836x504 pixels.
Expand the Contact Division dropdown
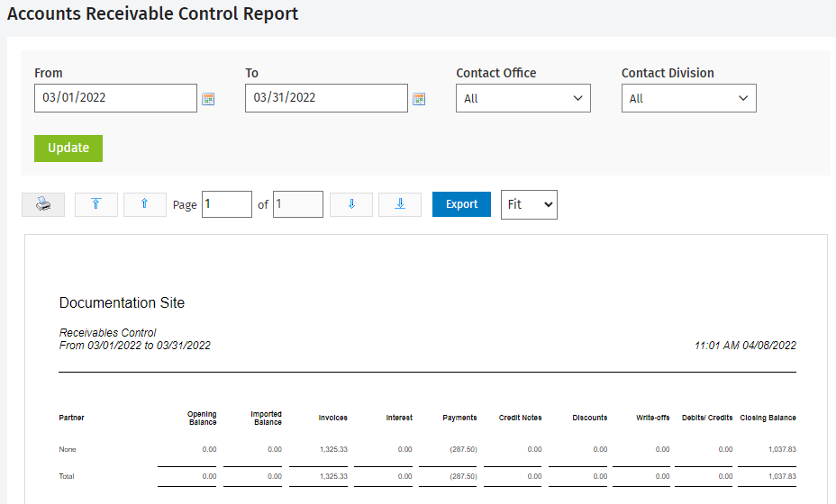[689, 98]
